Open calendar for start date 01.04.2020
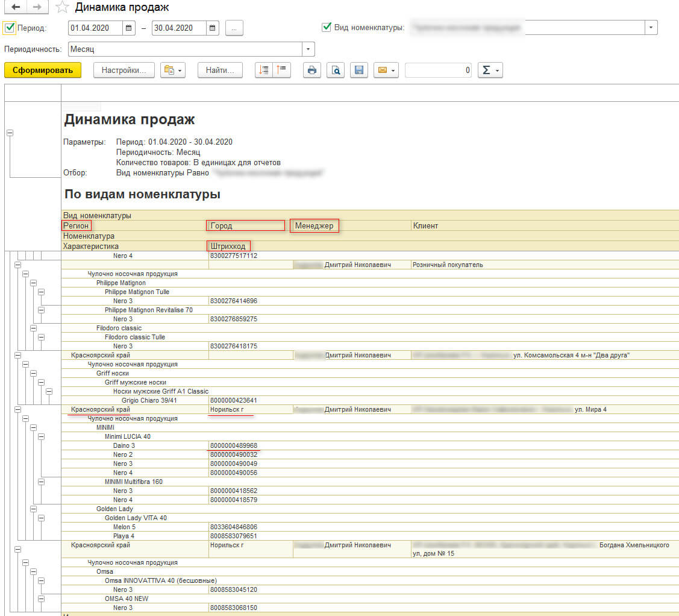Viewport: 679px width, 616px height. pos(129,28)
